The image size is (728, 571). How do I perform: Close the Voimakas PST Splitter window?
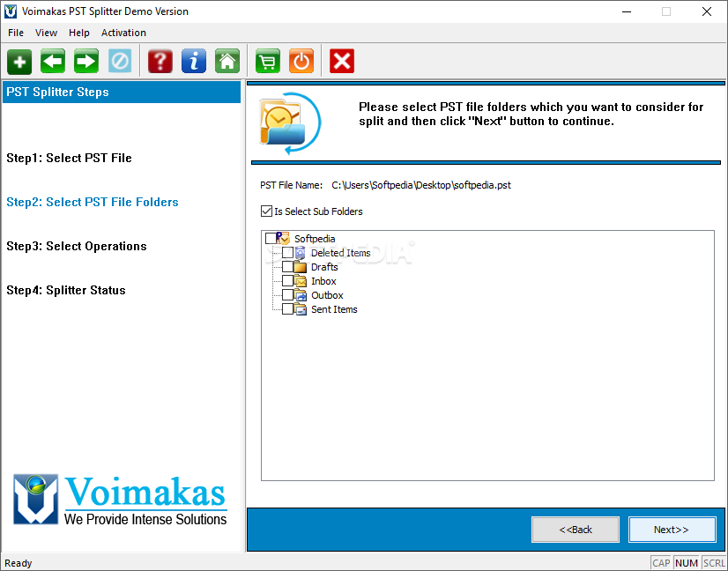point(707,11)
